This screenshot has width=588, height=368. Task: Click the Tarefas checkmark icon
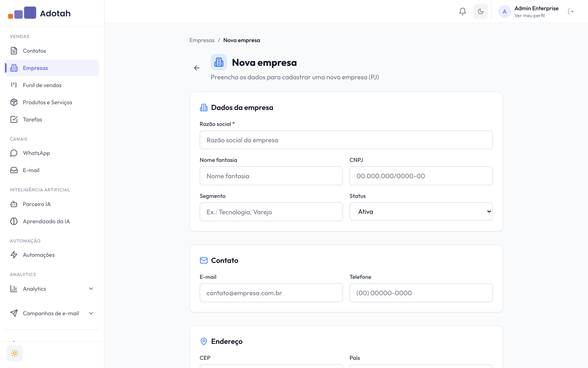[x=14, y=119]
